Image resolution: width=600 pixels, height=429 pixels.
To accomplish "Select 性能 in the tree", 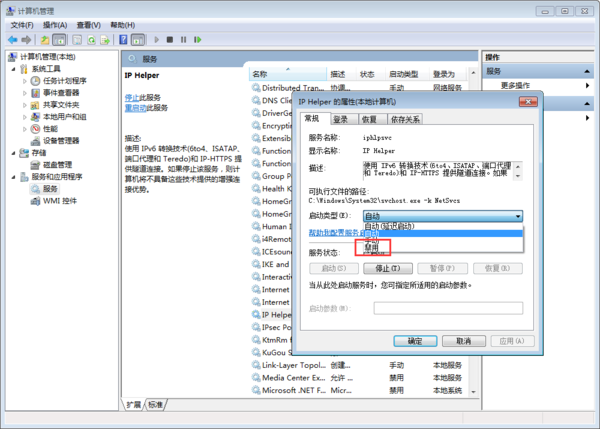I will pyautogui.click(x=50, y=129).
